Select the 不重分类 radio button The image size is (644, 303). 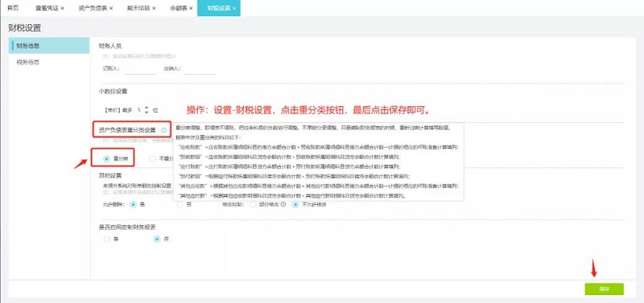pyautogui.click(x=153, y=158)
